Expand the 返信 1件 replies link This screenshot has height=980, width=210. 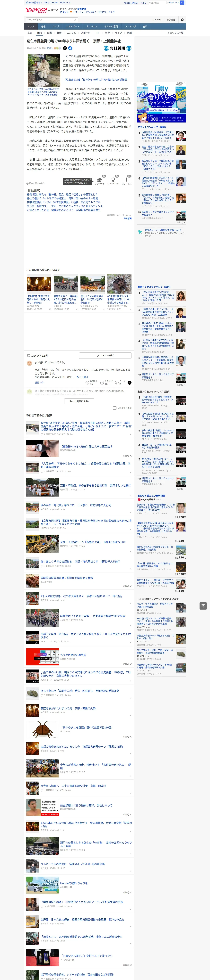(39, 382)
